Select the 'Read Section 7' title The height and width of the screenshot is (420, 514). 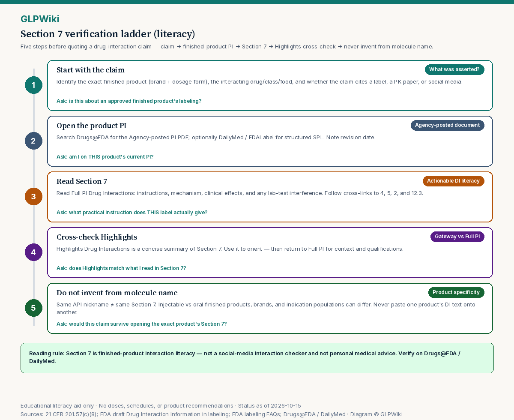pyautogui.click(x=82, y=181)
